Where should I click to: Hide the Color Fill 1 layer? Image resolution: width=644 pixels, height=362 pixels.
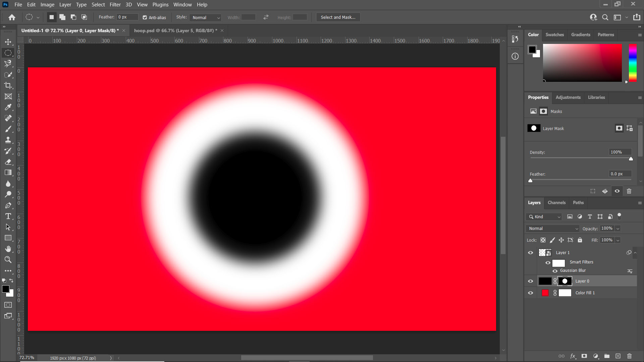tap(531, 293)
